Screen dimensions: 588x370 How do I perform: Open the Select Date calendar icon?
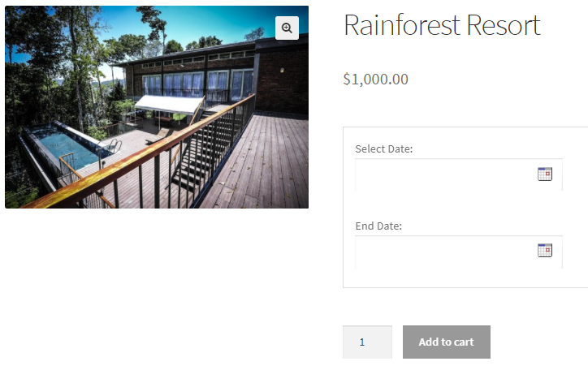545,174
